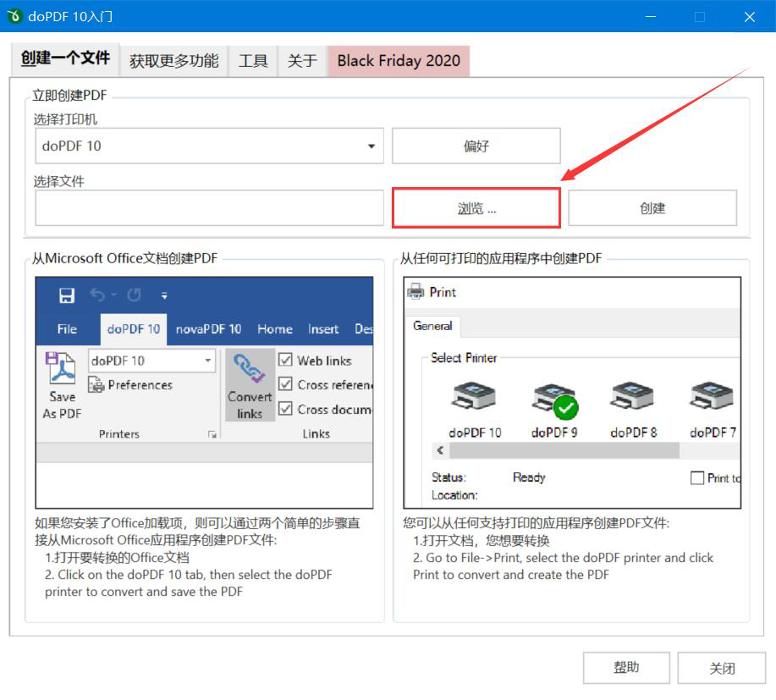
Task: Click the 偏好 preferences button
Action: (476, 146)
